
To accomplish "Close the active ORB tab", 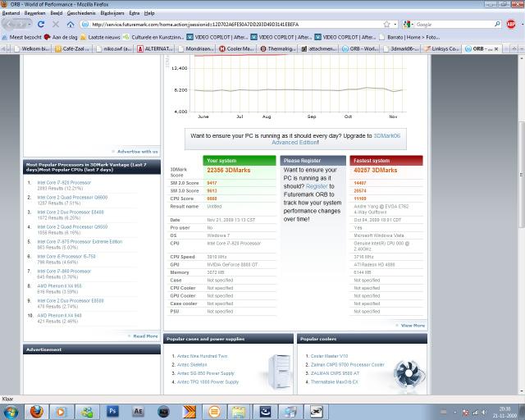I will [496, 49].
